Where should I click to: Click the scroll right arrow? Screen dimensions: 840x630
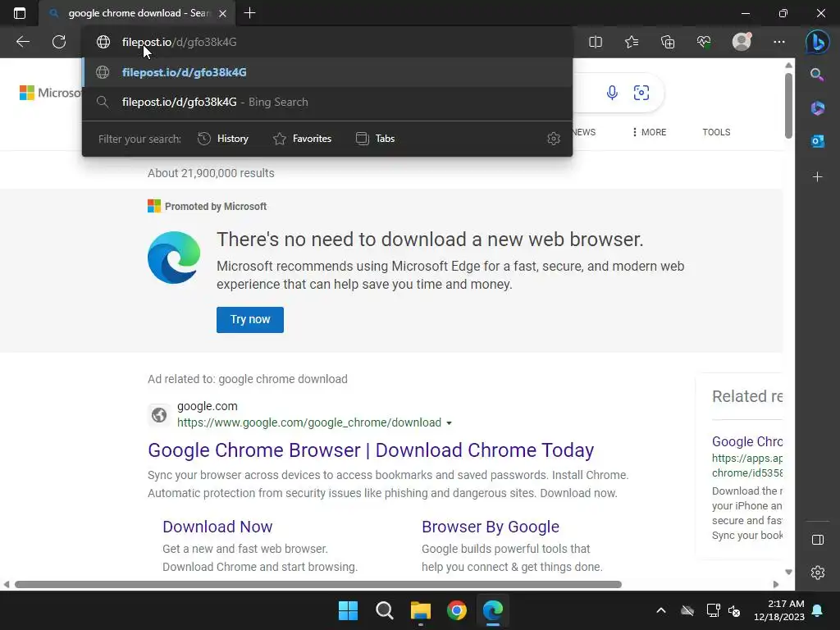point(776,584)
